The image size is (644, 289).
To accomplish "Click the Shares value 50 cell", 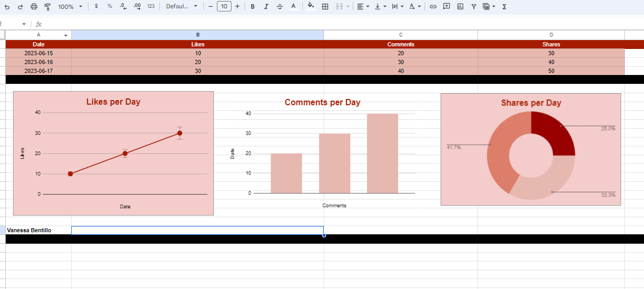I will pos(551,71).
